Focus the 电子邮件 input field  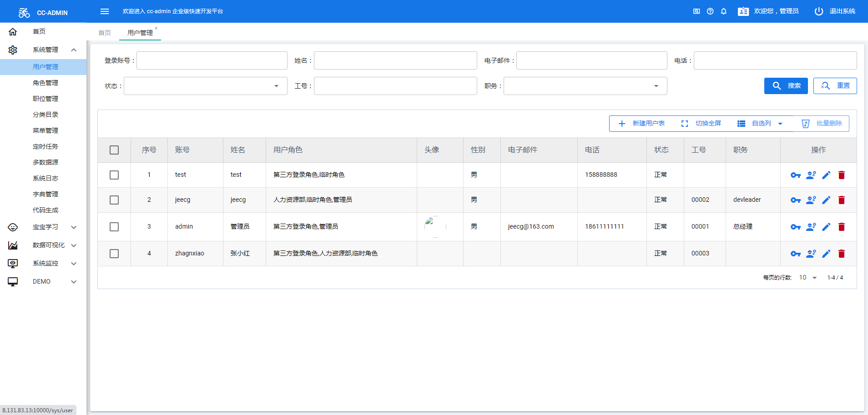pos(592,60)
